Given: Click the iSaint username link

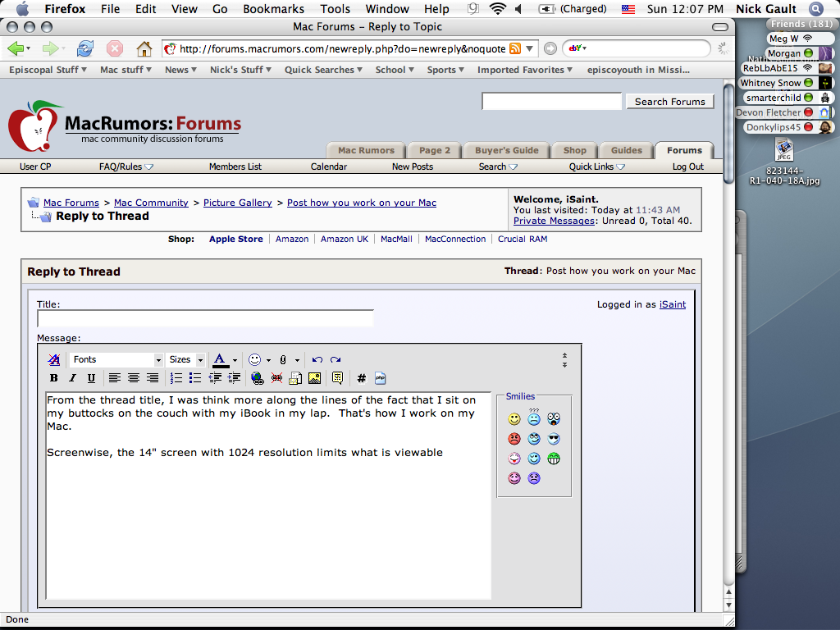Looking at the screenshot, I should pyautogui.click(x=673, y=304).
